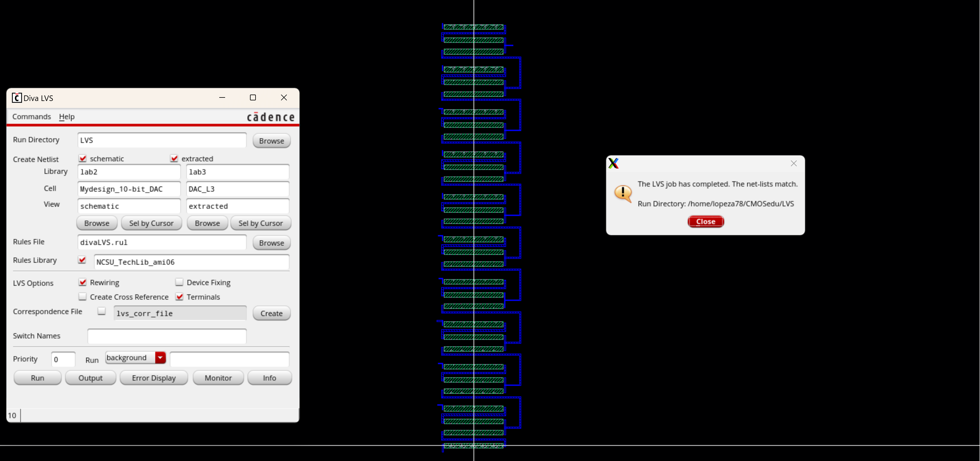The width and height of the screenshot is (980, 461).
Task: Open the Help menu
Action: [x=66, y=117]
